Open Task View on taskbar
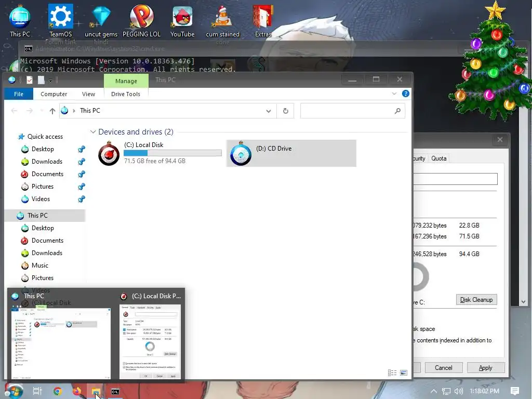 [x=37, y=391]
